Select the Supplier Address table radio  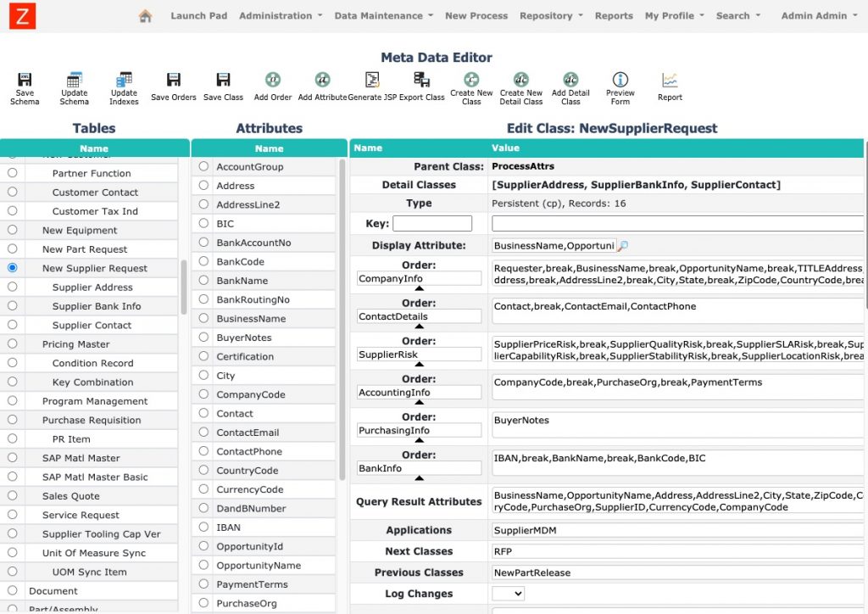click(12, 287)
